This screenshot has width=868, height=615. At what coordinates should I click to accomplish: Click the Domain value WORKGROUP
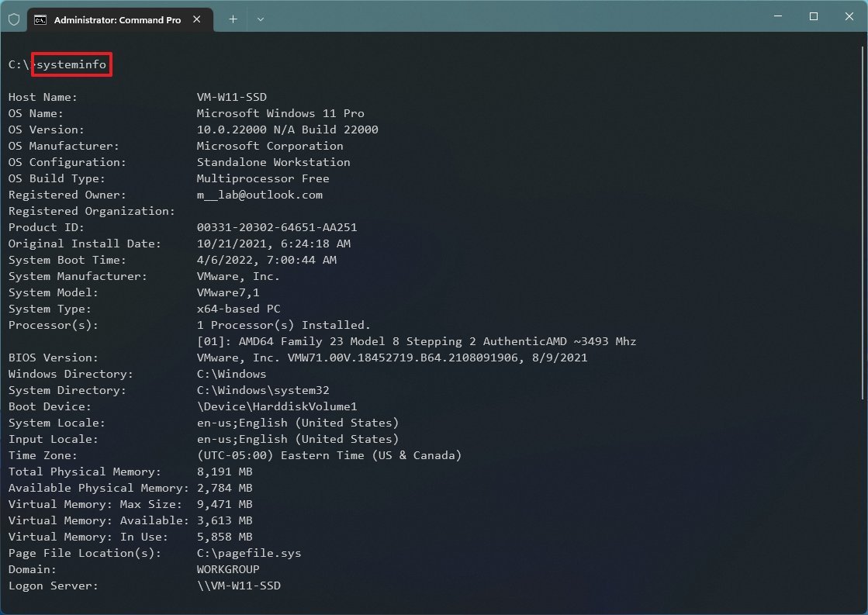pyautogui.click(x=229, y=569)
